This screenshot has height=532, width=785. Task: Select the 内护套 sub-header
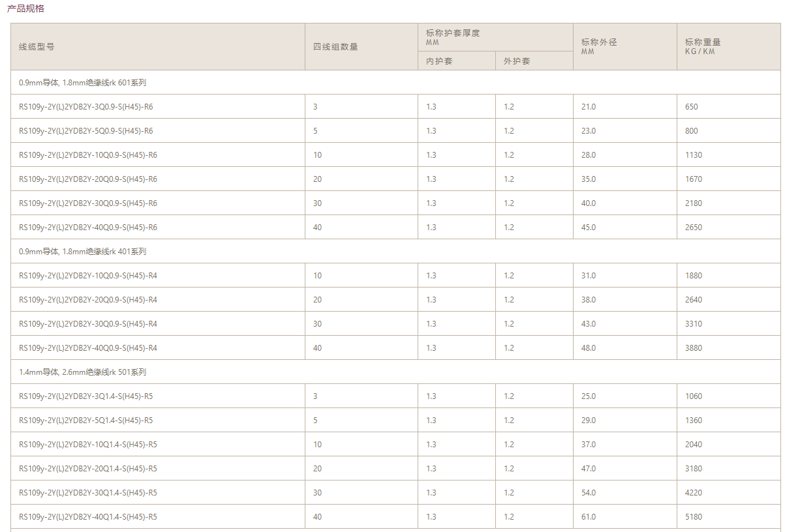(x=439, y=61)
